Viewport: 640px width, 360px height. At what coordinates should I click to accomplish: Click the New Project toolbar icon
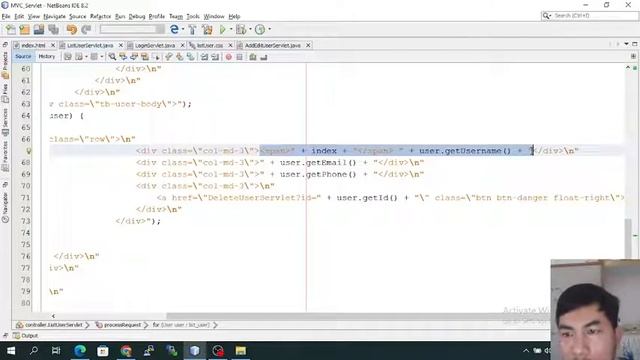24,29
